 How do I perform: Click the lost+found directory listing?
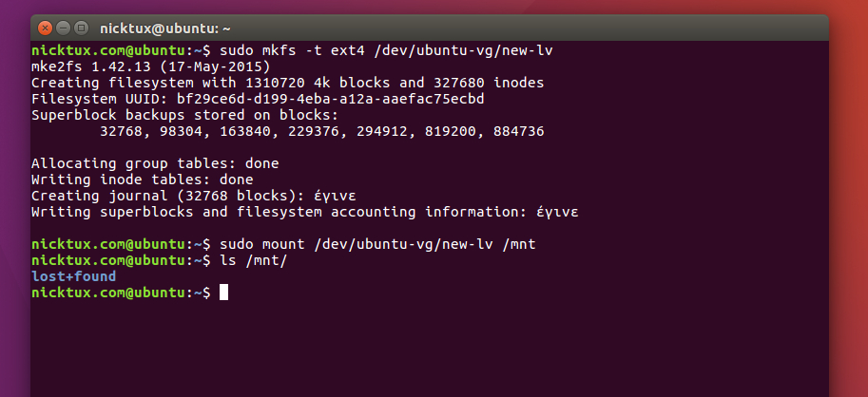[x=73, y=276]
